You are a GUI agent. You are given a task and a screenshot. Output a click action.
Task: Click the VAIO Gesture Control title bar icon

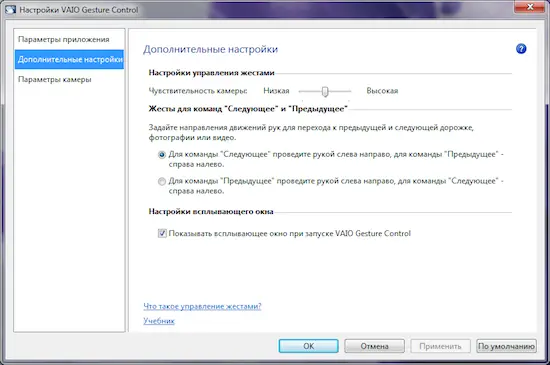tap(11, 9)
